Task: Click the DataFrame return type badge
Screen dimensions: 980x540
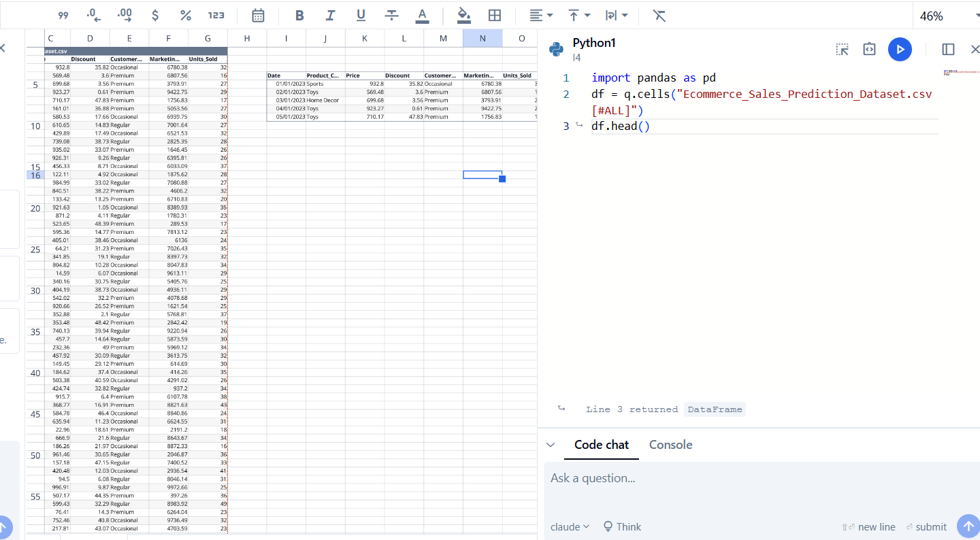Action: [715, 409]
